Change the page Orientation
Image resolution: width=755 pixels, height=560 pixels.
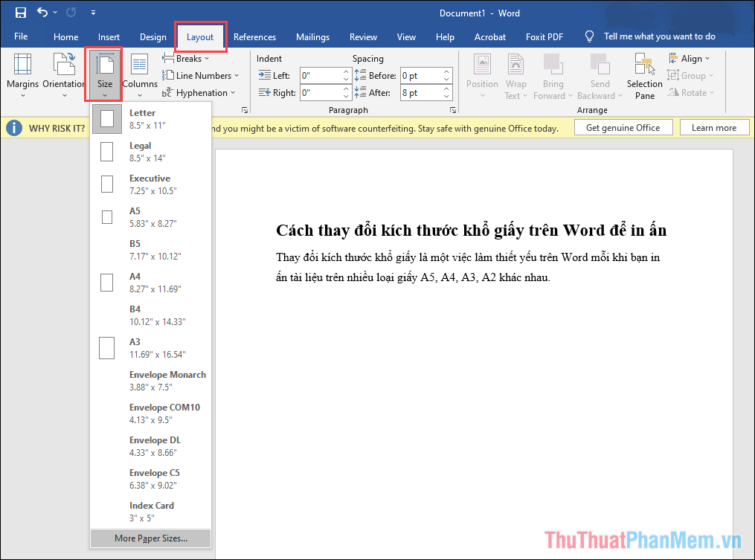(x=63, y=74)
